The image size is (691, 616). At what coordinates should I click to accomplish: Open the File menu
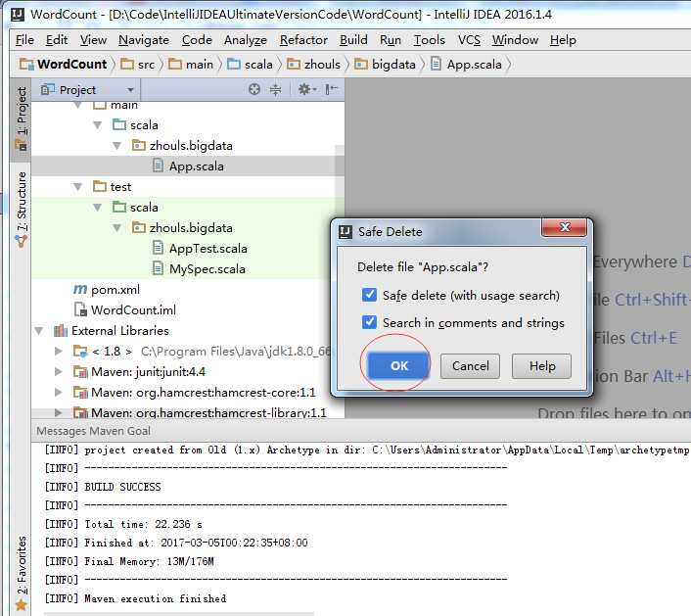(24, 40)
